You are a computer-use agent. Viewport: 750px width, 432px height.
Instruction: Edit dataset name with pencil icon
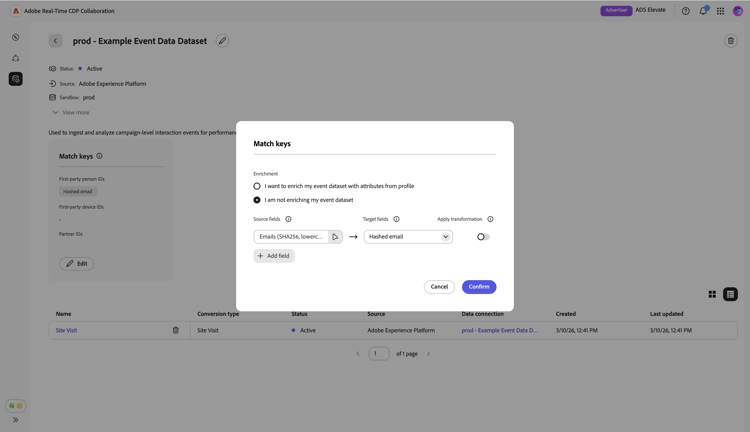coord(222,41)
